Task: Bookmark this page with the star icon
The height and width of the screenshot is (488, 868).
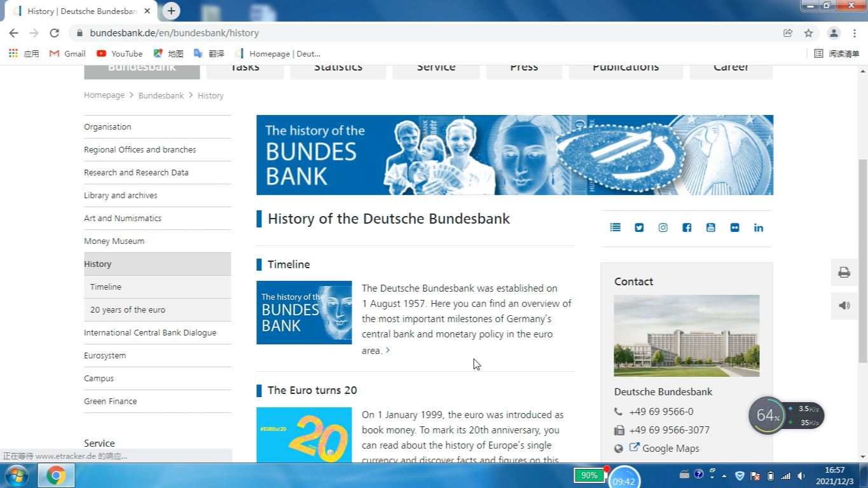Action: [808, 33]
